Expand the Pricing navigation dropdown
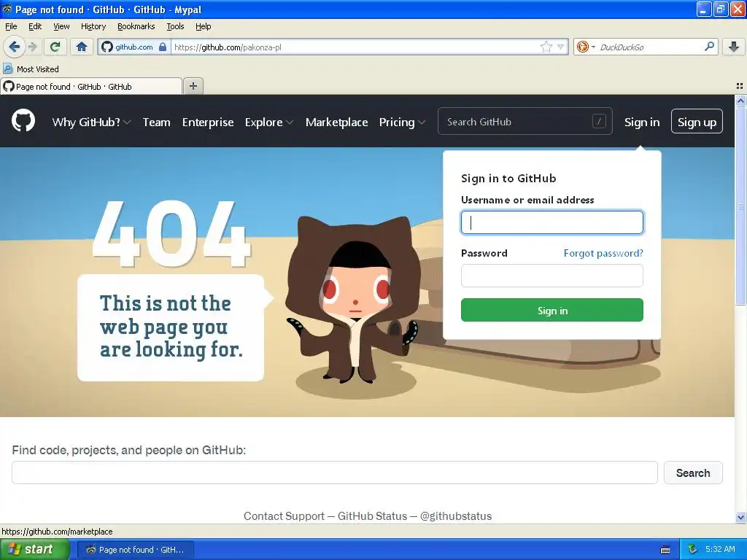The height and width of the screenshot is (560, 747). [402, 122]
